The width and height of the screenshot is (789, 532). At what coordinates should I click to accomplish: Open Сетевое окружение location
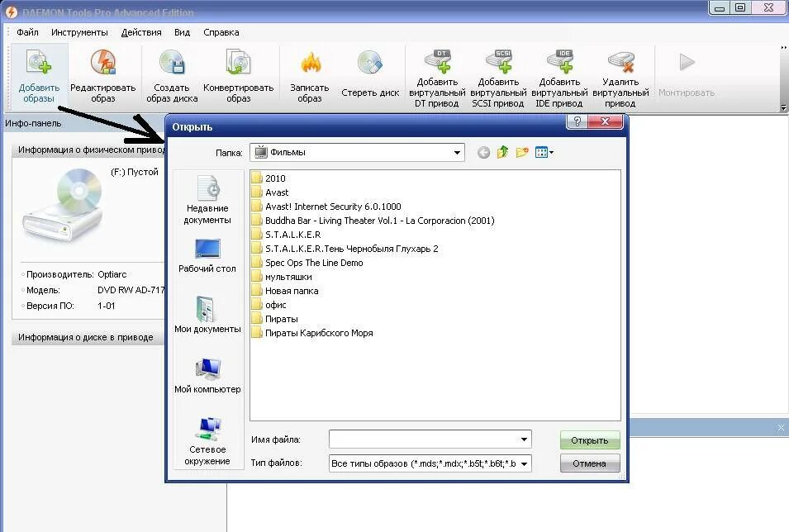tap(207, 441)
